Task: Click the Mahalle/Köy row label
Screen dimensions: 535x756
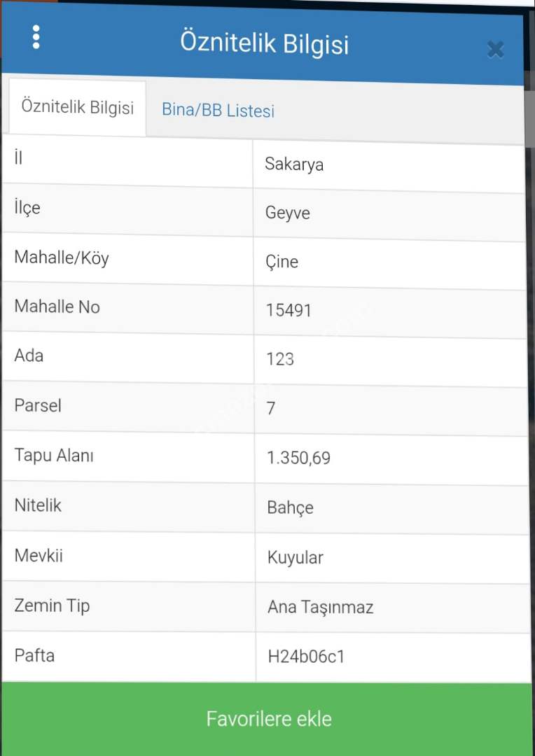Action: point(62,258)
